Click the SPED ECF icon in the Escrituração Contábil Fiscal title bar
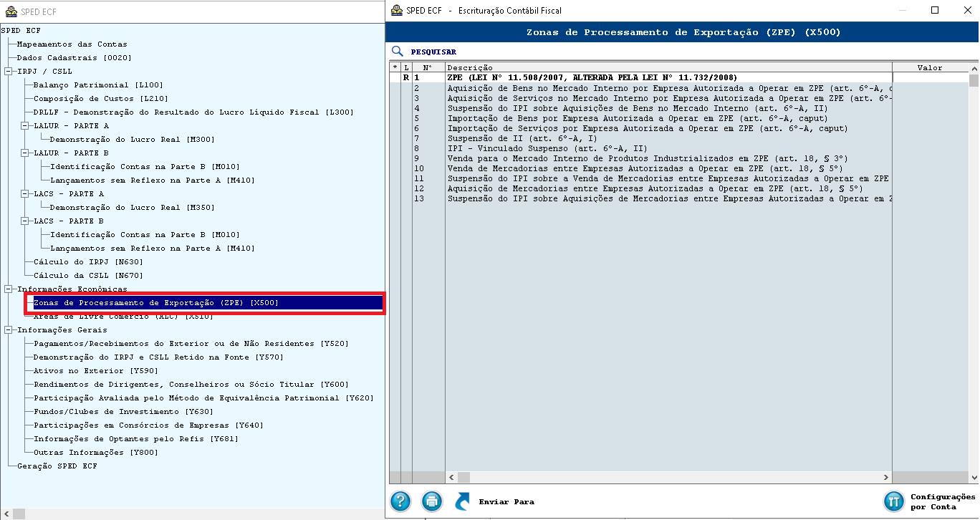980x520 pixels. click(397, 11)
